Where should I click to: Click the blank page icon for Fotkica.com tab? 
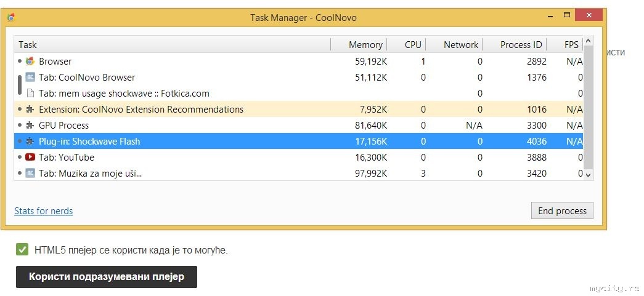tap(30, 93)
